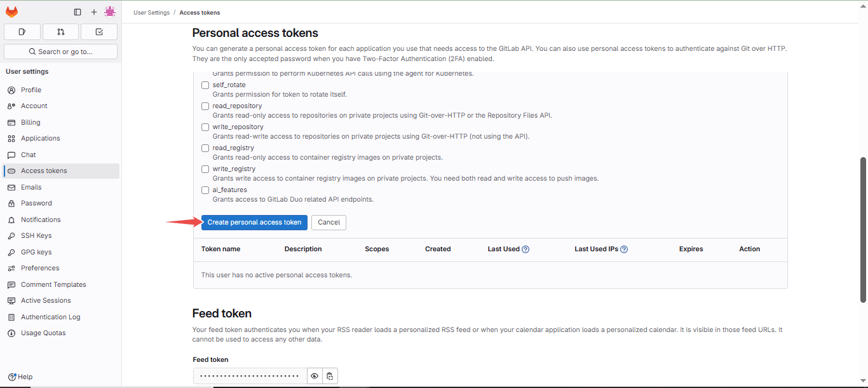868x388 pixels.
Task: Click the GitLab fox logo
Action: pos(11,11)
